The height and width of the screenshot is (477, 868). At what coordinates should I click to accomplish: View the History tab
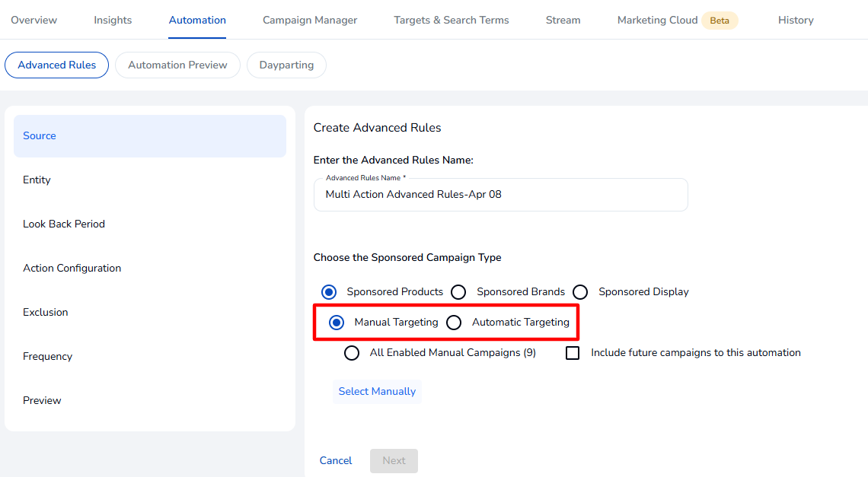pyautogui.click(x=796, y=20)
